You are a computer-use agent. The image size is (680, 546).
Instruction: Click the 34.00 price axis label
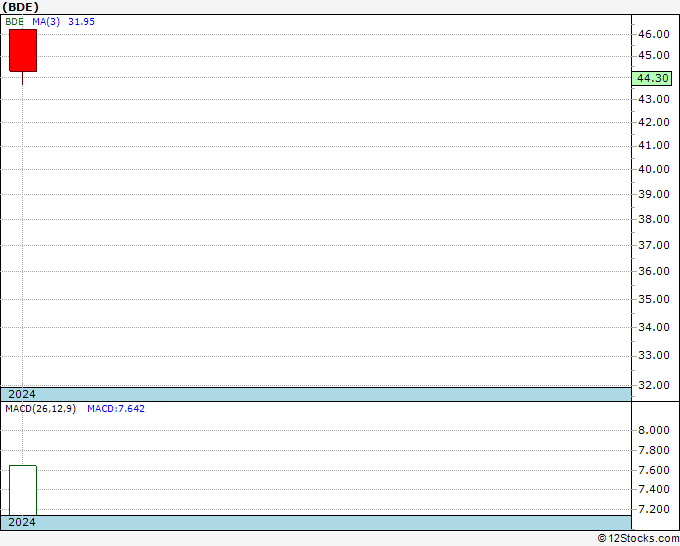pos(654,327)
